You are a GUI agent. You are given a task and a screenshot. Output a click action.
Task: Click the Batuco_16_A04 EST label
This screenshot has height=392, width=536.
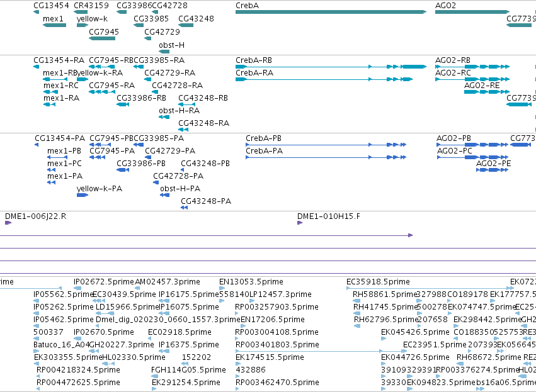tap(61, 345)
